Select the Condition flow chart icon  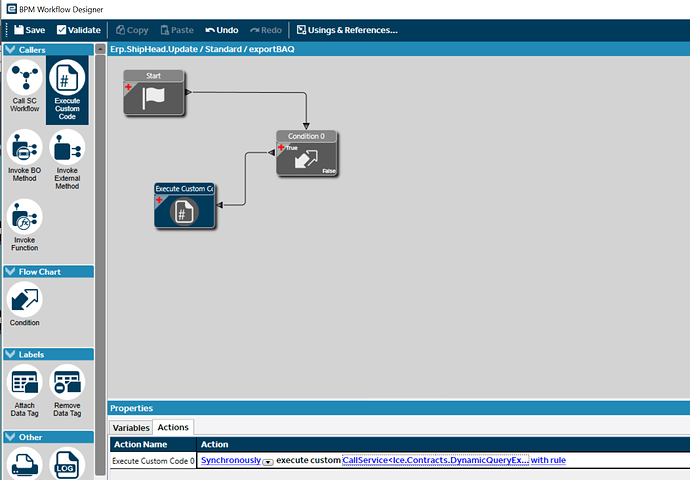tap(25, 304)
